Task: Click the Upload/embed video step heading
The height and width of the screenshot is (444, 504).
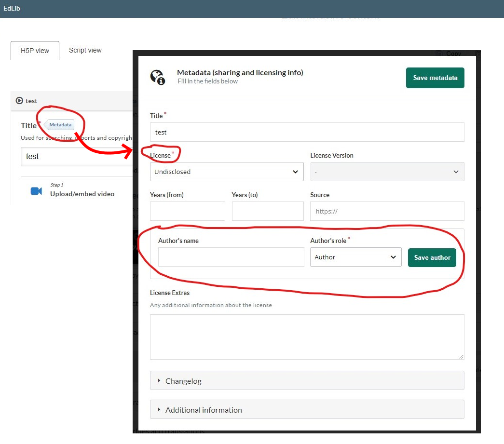Action: (82, 194)
